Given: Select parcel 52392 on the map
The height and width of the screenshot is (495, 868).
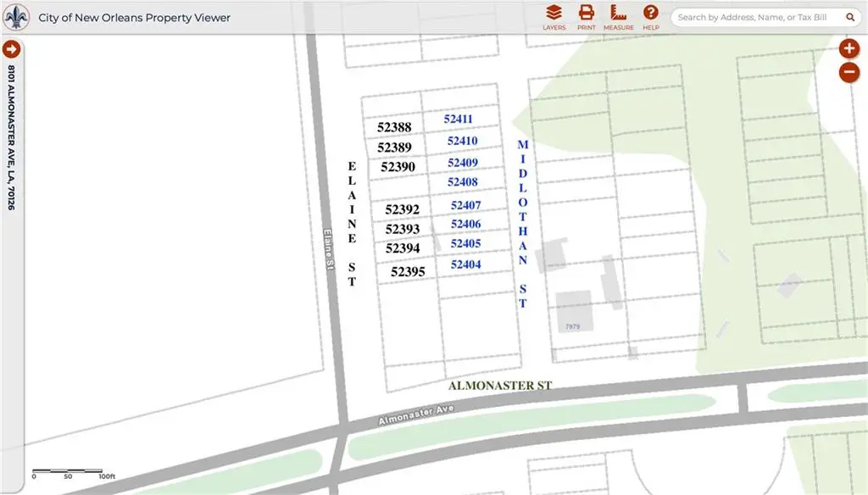Looking at the screenshot, I should point(402,209).
